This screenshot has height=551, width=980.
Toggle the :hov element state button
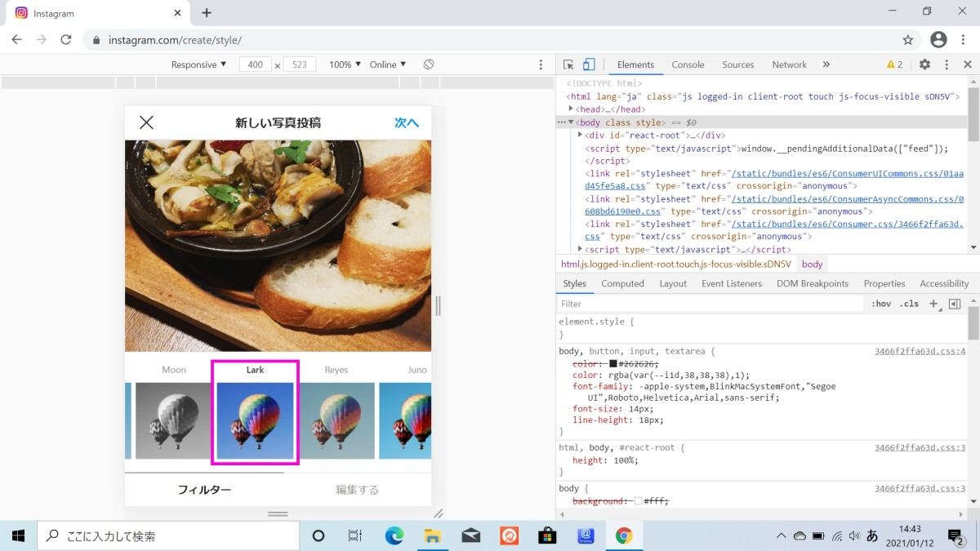(881, 304)
